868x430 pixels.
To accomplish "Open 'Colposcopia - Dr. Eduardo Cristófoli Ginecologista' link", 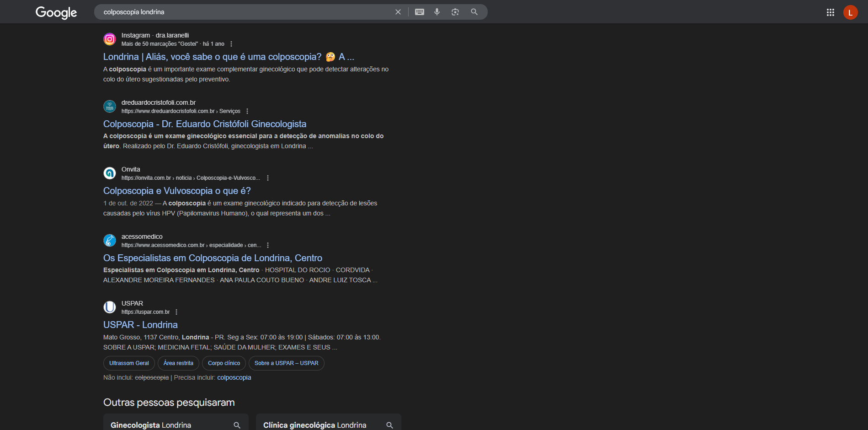I will point(205,124).
